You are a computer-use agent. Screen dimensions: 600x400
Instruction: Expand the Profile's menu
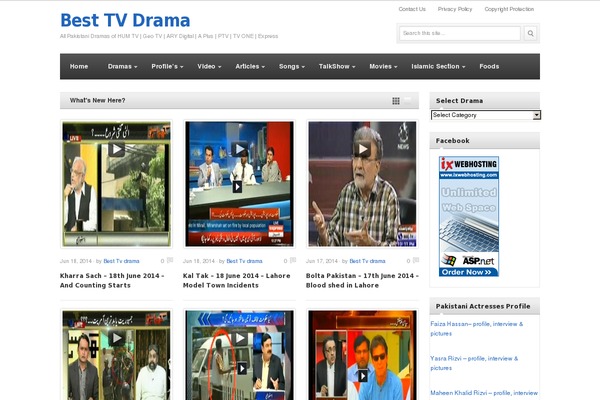click(x=167, y=67)
